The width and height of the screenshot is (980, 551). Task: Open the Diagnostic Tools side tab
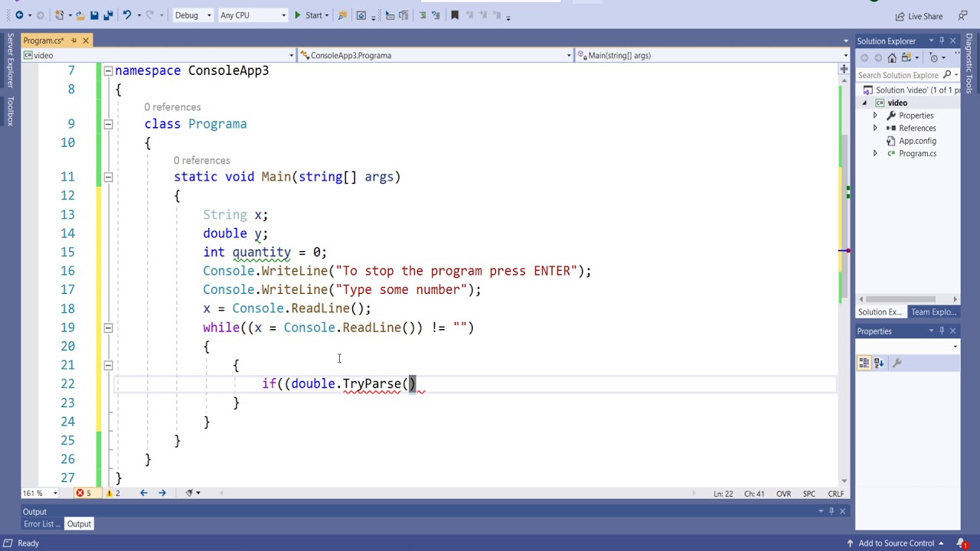[969, 64]
